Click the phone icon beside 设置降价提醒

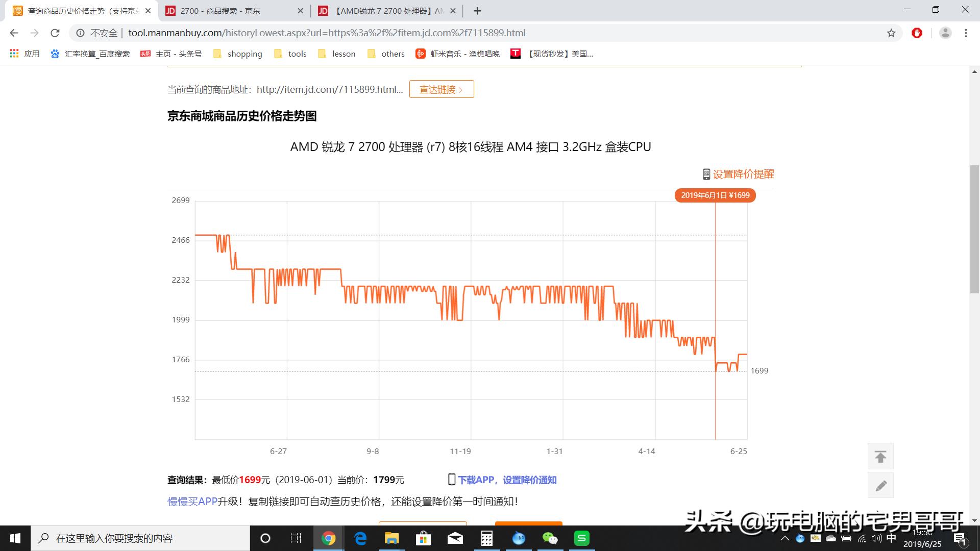706,174
